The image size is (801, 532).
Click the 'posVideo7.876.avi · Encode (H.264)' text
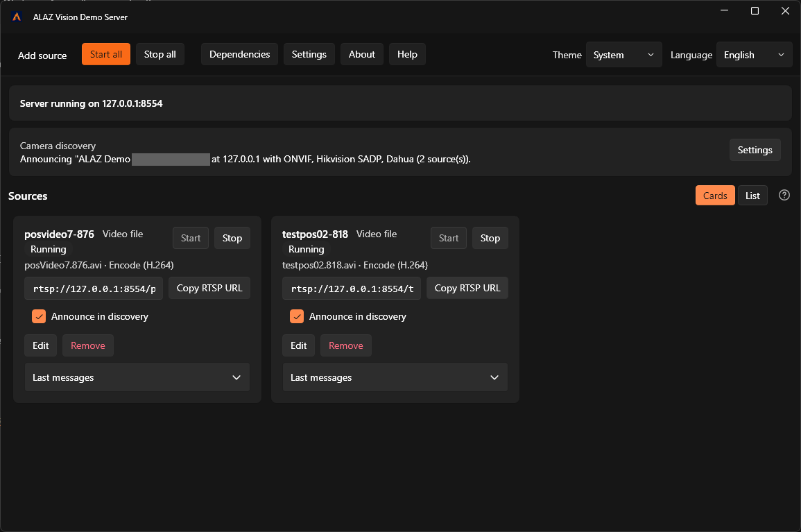coord(99,265)
